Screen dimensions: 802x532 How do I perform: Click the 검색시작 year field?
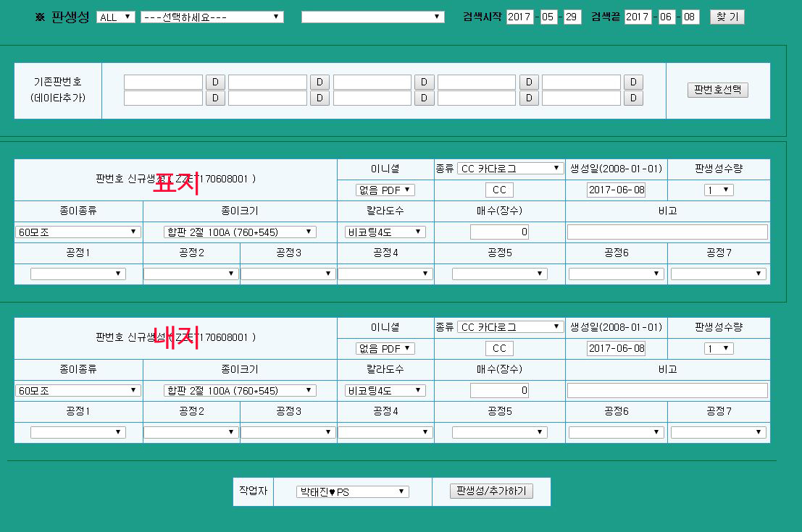point(519,17)
